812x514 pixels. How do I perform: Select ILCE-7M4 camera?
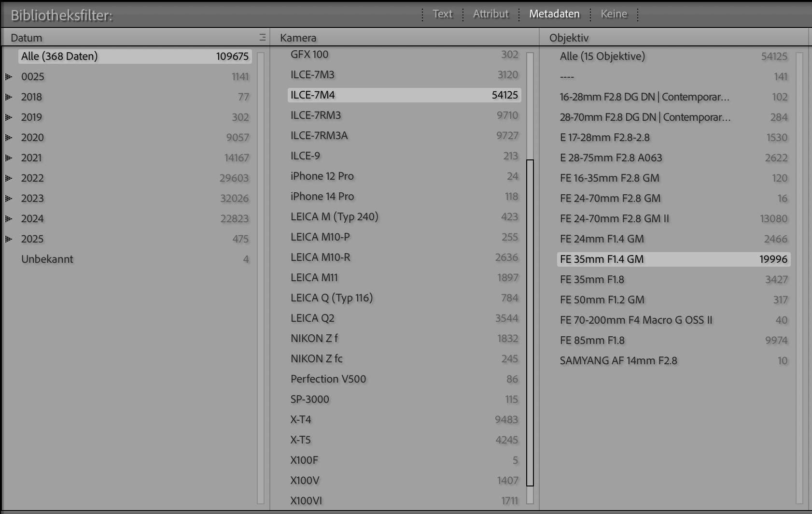(405, 95)
